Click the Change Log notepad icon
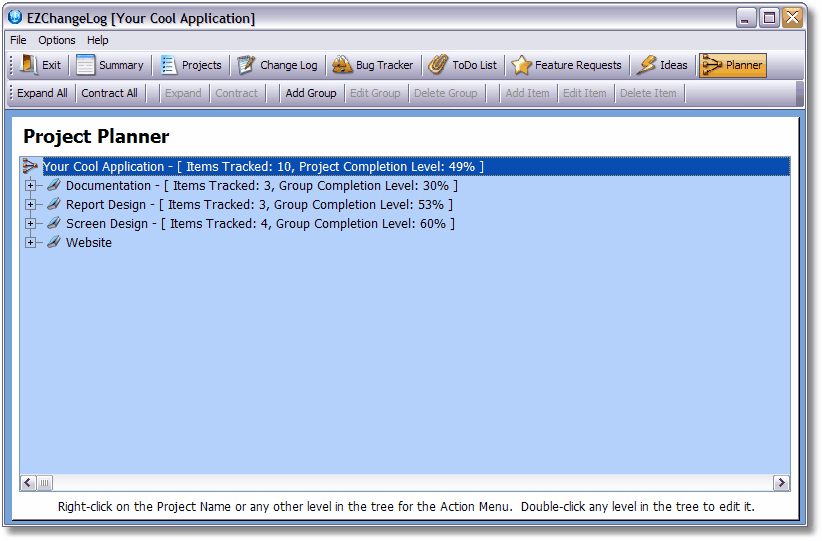This screenshot has width=822, height=541. [x=245, y=65]
